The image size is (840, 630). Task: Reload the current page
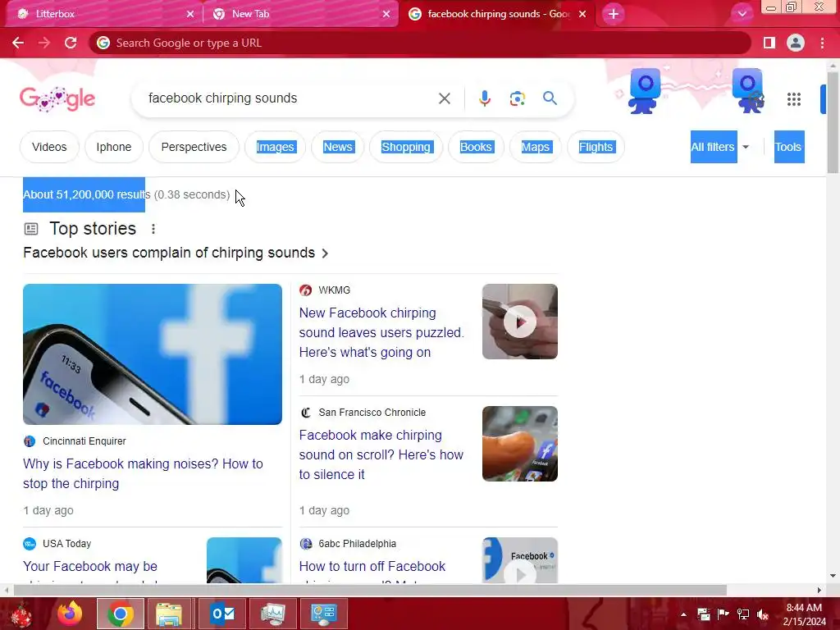pos(71,43)
